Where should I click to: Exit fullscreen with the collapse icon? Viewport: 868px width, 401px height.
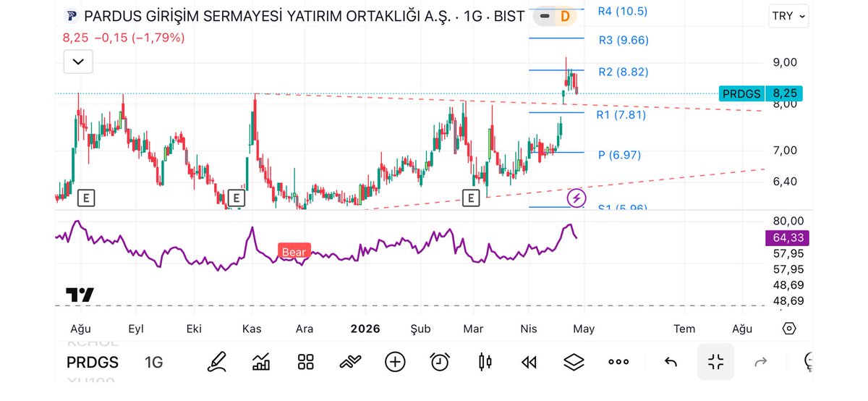716,362
